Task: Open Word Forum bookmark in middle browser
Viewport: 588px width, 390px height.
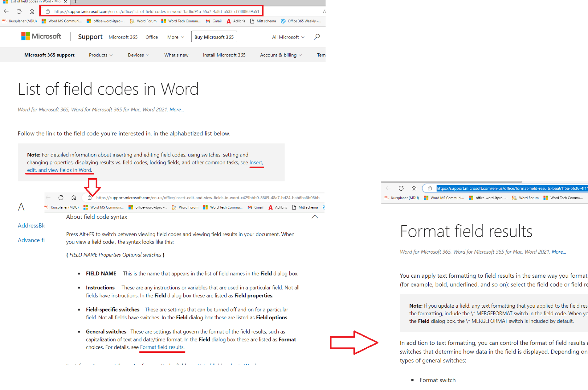Action: (x=185, y=207)
